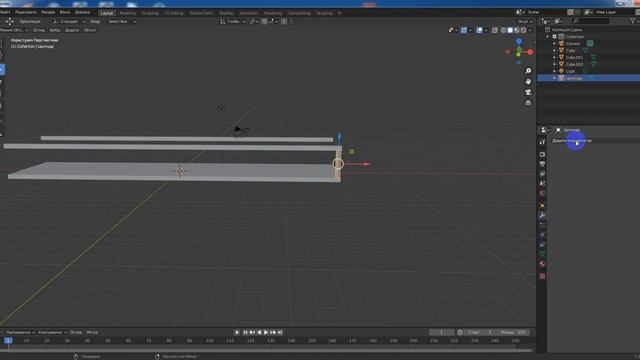Open the pivot point dropdown
This screenshot has width=640, height=360.
point(253,21)
